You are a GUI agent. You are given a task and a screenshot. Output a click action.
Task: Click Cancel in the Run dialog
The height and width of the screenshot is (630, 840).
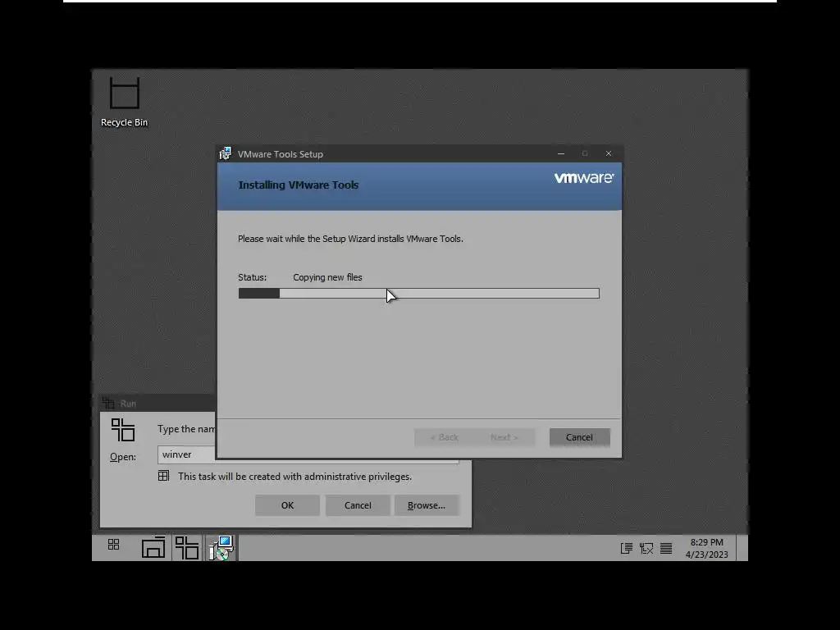[x=358, y=505]
